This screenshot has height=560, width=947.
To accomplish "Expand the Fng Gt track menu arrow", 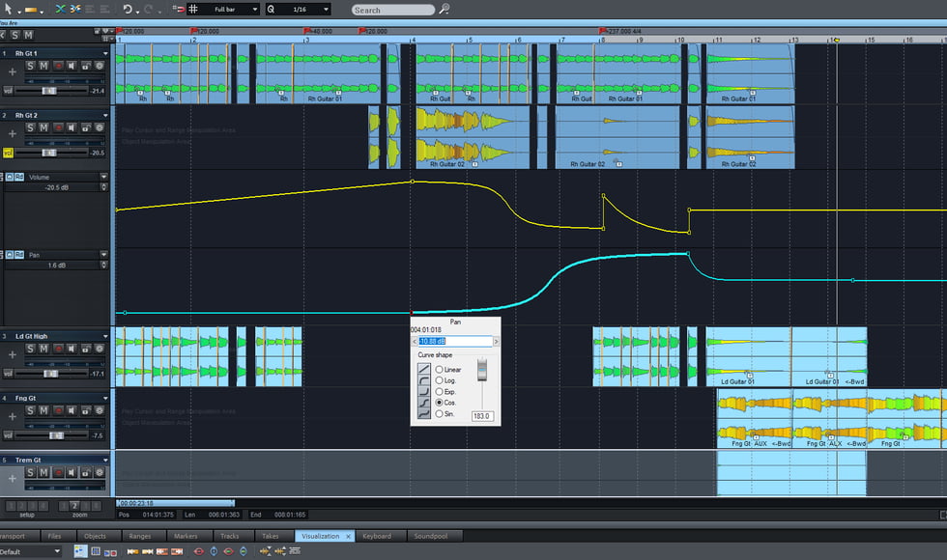I will [105, 398].
